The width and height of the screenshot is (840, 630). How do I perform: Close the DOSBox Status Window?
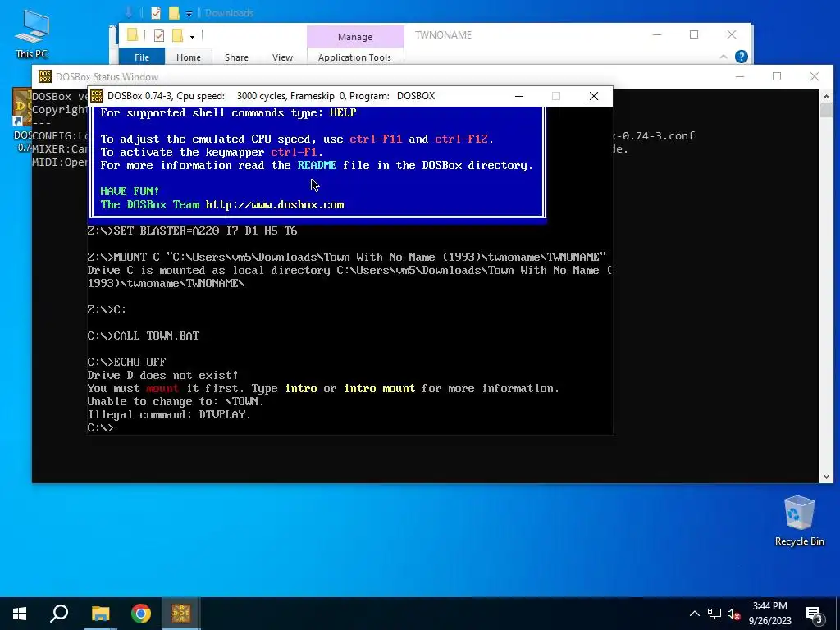click(x=815, y=76)
